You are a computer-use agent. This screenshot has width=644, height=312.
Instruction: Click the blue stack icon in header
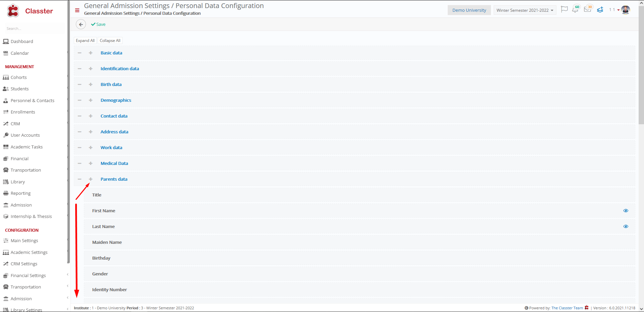(x=600, y=10)
